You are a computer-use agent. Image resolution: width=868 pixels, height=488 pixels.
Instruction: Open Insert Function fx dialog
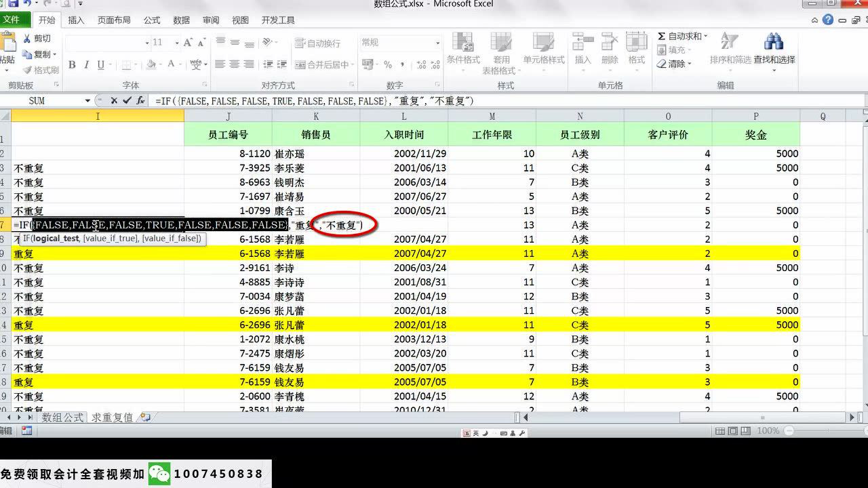coord(140,100)
